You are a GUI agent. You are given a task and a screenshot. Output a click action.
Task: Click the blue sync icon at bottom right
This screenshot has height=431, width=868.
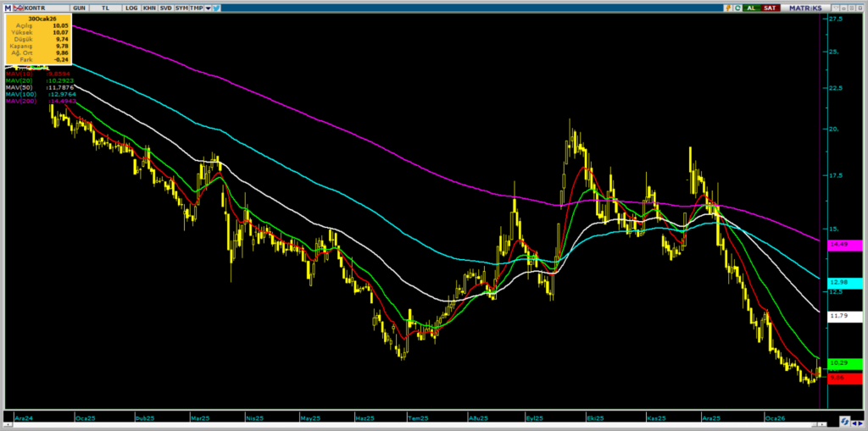tap(844, 421)
